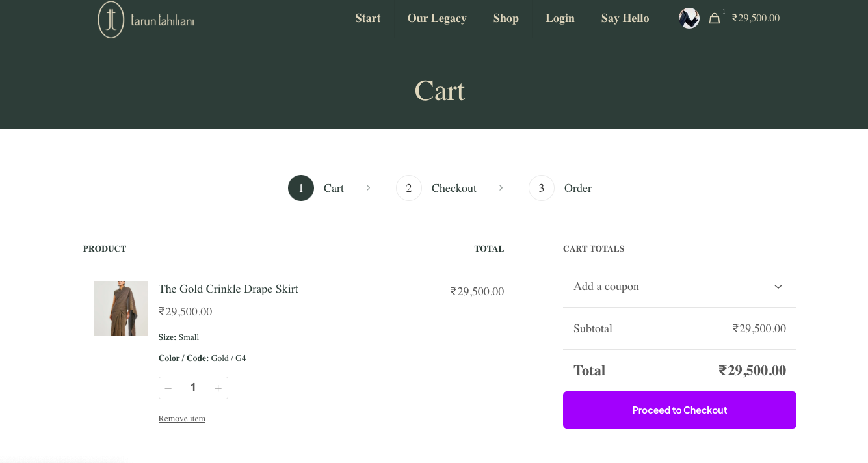This screenshot has height=463, width=868.
Task: Open the Our Legacy menu item
Action: point(436,18)
